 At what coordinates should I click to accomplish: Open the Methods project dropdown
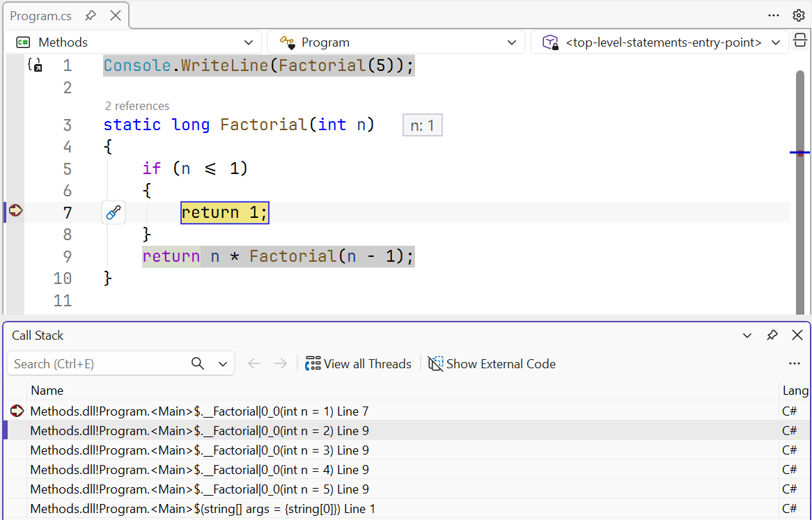pyautogui.click(x=134, y=42)
